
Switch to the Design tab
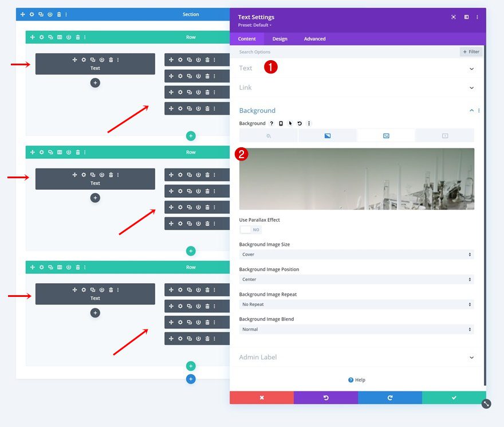click(279, 38)
